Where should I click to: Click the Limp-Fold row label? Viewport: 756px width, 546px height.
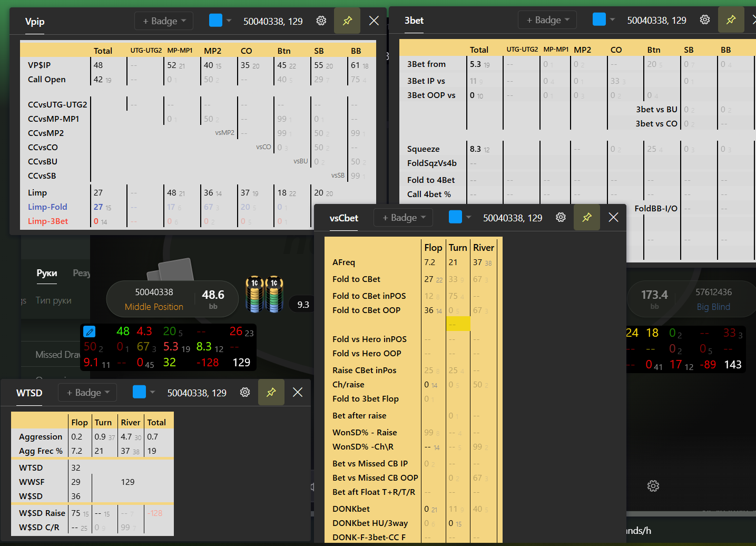(x=47, y=207)
